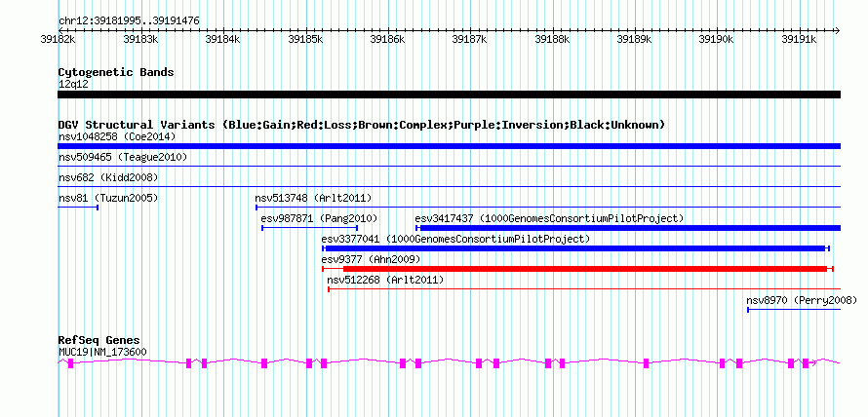Click the 39187k ruler label
Screen dimensions: 868x417
tap(470, 39)
